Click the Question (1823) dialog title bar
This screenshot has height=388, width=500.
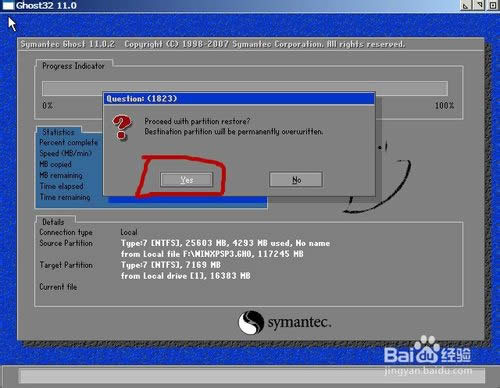tap(239, 99)
